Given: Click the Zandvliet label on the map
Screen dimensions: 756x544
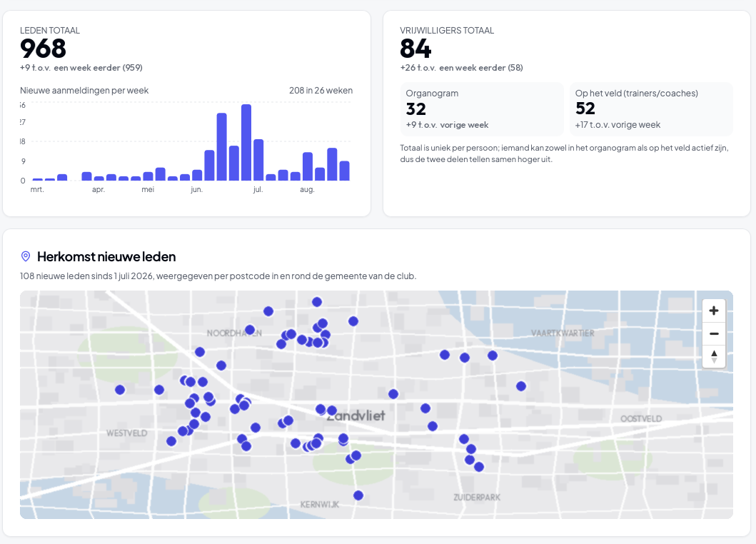Looking at the screenshot, I should pos(356,415).
